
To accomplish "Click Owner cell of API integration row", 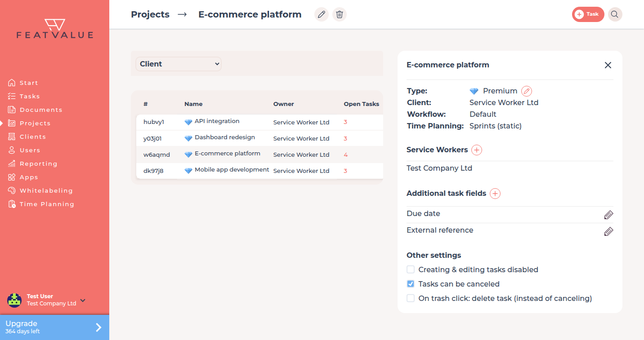I will [301, 122].
